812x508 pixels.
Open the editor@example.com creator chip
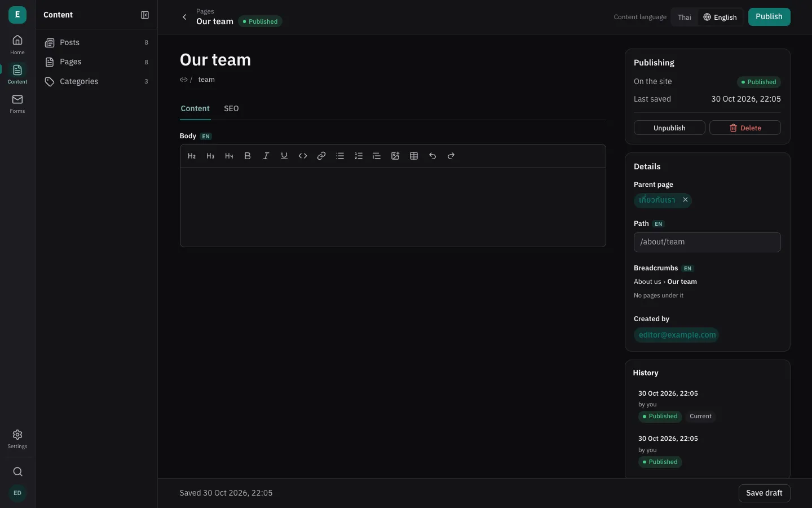click(x=677, y=335)
